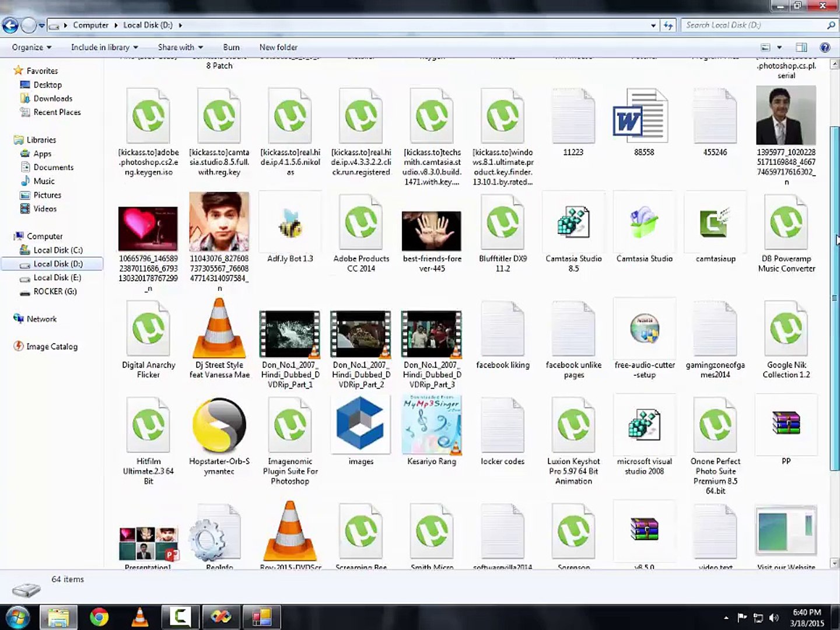Expand the address bar history dropdown
840x630 pixels.
point(653,25)
